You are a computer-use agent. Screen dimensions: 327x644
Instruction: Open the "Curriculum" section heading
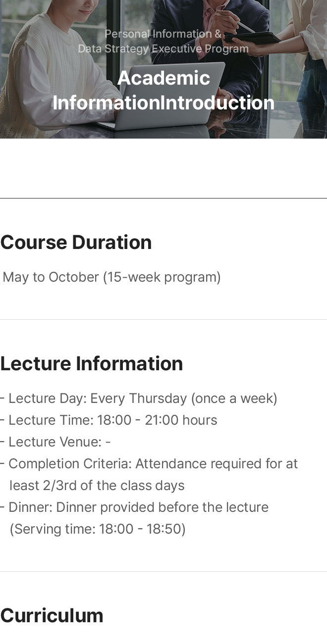(x=52, y=616)
